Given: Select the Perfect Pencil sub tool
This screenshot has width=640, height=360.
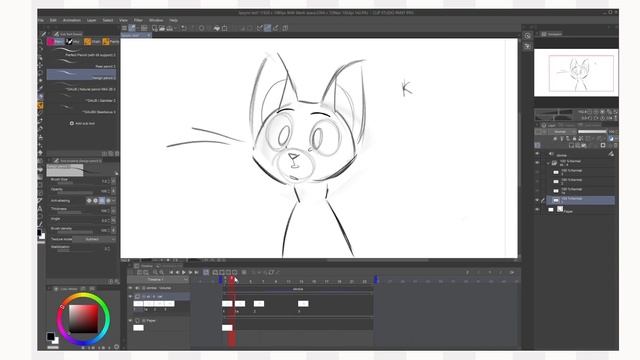Looking at the screenshot, I should [x=81, y=52].
